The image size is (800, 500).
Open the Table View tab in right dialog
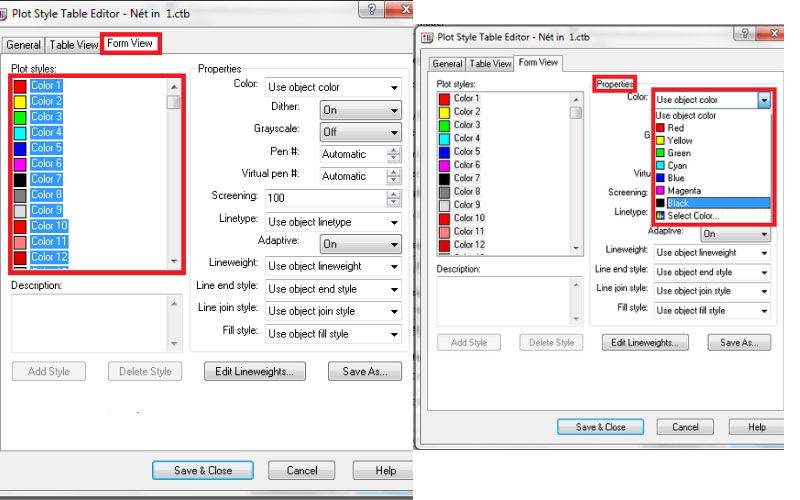(x=490, y=63)
